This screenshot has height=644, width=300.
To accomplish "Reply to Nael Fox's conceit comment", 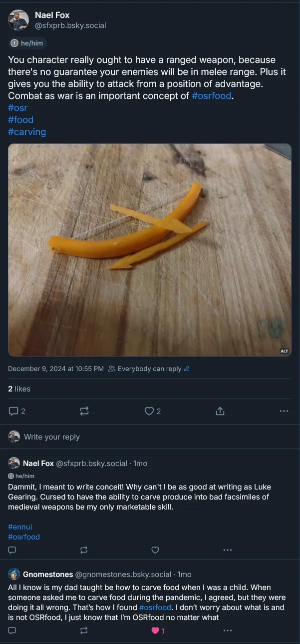I will coord(12,550).
